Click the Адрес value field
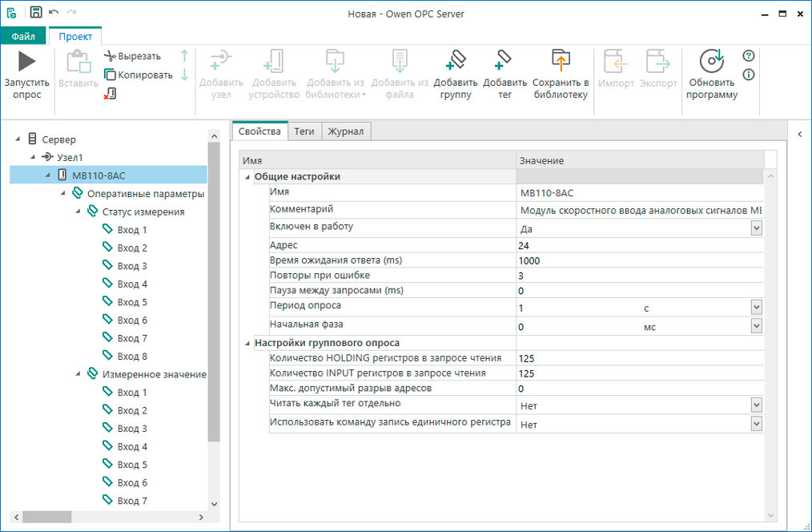The image size is (812, 532). pos(637,245)
